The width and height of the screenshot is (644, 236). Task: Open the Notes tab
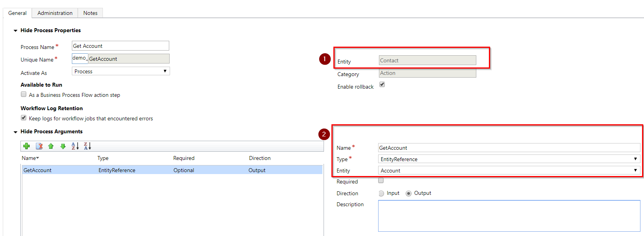[90, 13]
